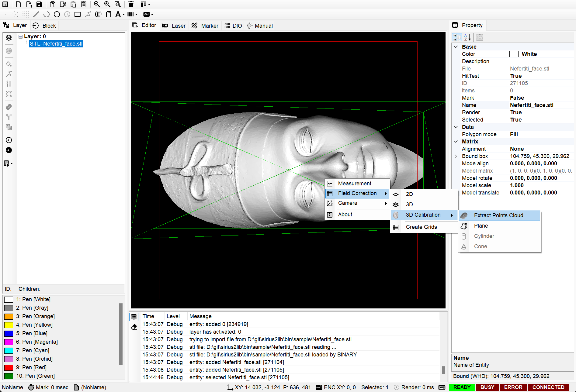Switch to the Marker tab
Screen dimensions: 576x392
coord(205,26)
